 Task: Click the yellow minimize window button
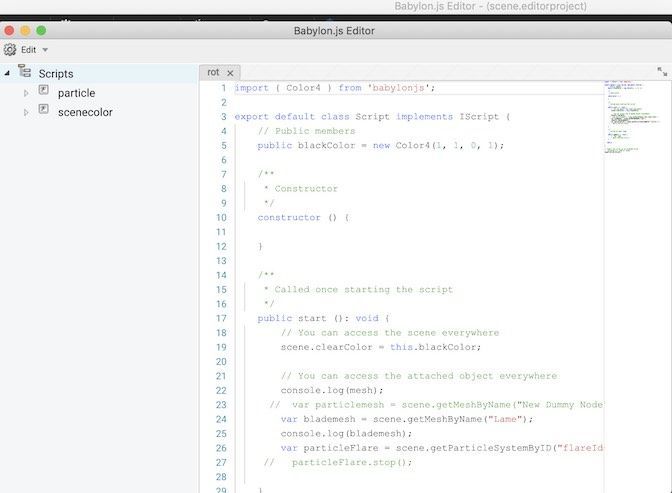coord(25,30)
